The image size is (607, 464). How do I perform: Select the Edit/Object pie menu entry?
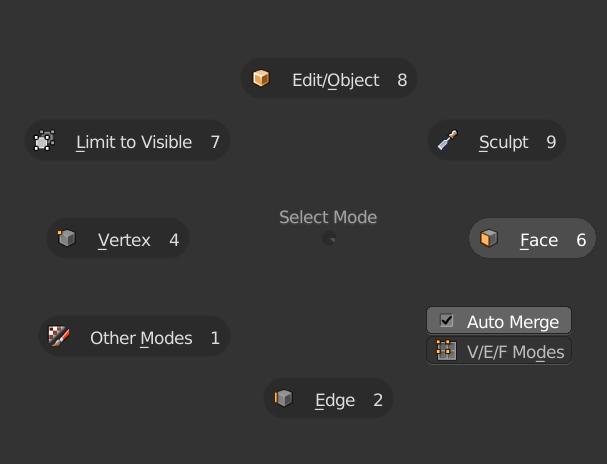335,80
